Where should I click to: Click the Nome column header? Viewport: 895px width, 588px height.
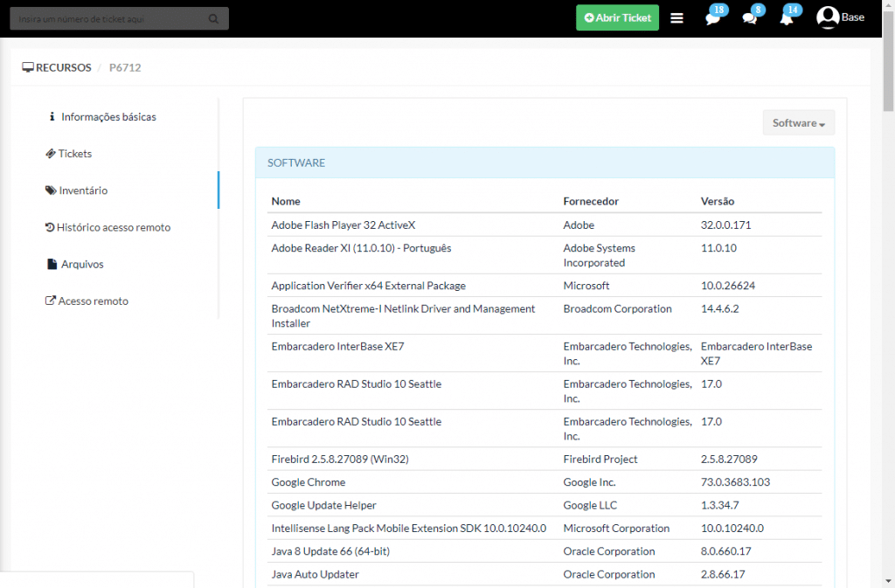click(286, 201)
